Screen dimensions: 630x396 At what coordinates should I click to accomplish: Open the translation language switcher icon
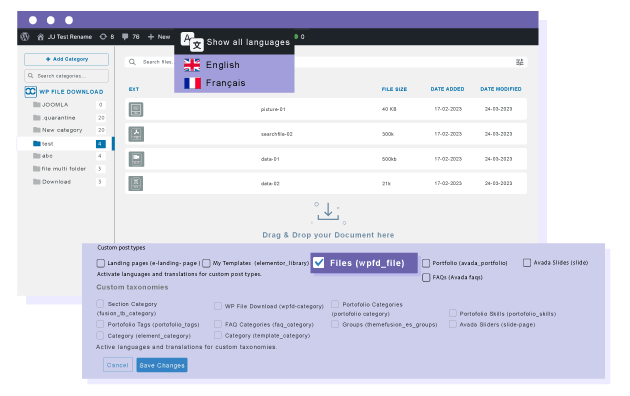[192, 42]
